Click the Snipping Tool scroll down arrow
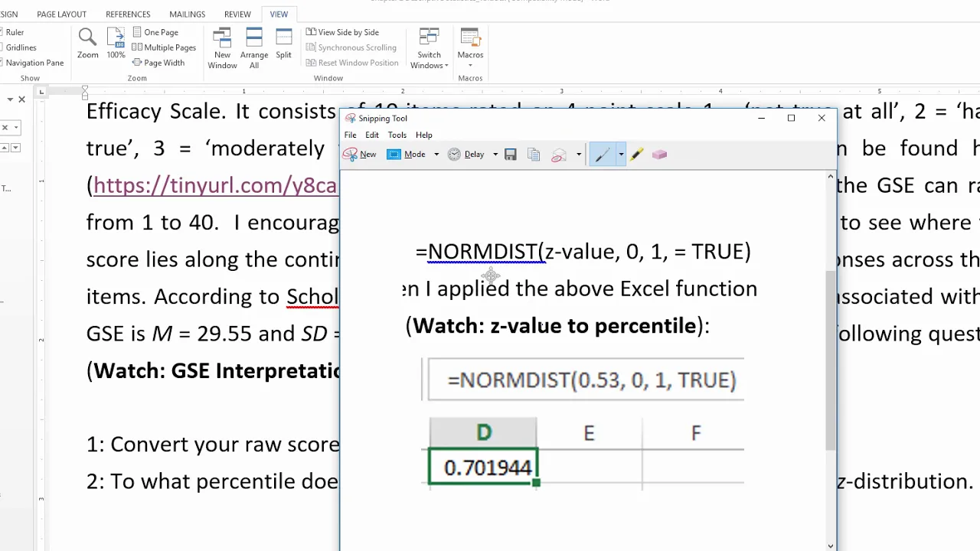The height and width of the screenshot is (551, 980). pos(830,546)
